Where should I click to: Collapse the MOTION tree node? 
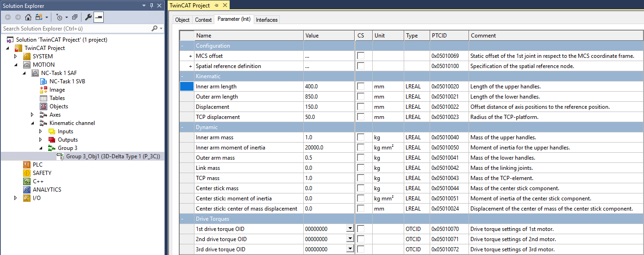click(16, 65)
